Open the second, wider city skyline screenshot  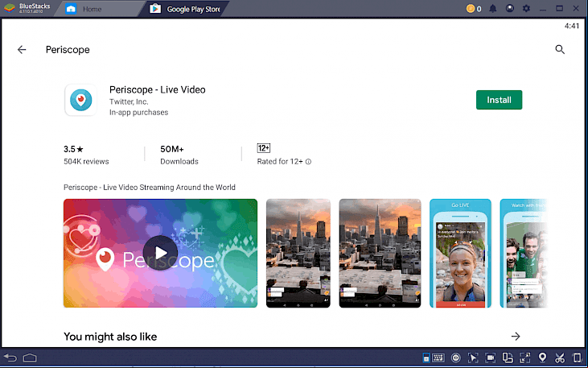(380, 253)
